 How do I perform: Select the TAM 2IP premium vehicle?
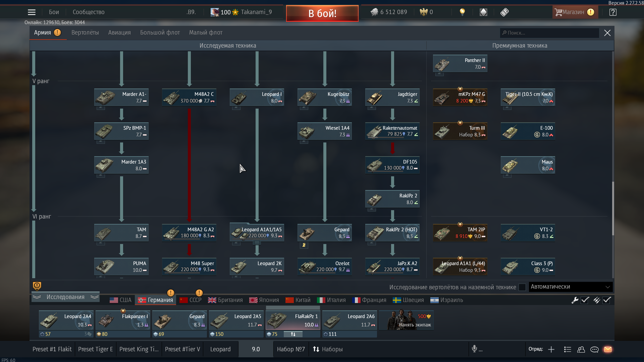pos(460,233)
